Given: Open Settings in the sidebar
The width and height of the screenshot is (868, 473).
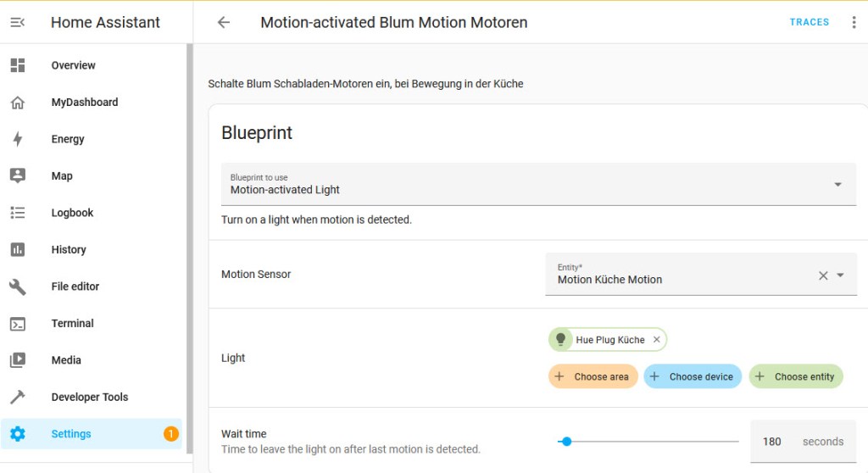Looking at the screenshot, I should point(71,434).
